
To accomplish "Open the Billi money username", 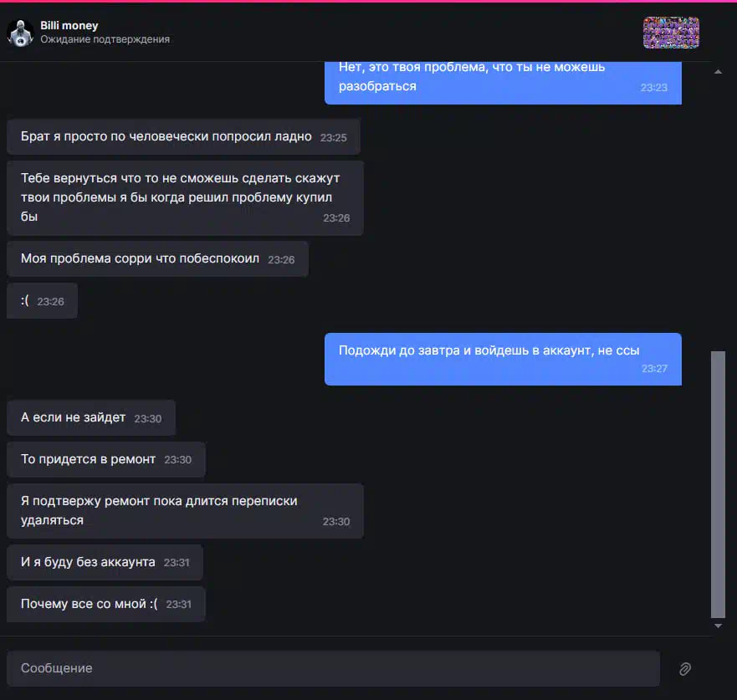I will pos(69,25).
